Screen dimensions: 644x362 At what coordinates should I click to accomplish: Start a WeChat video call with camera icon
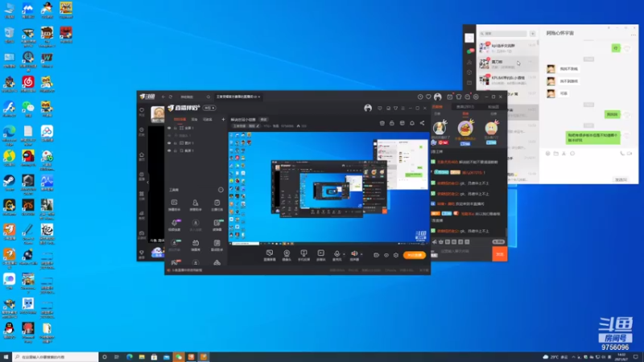click(630, 153)
